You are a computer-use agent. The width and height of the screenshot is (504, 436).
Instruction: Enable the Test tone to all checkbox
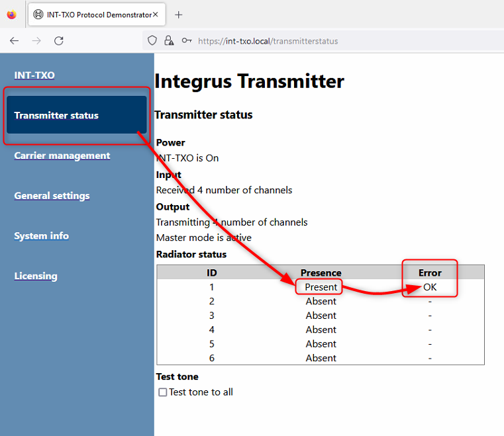click(x=163, y=392)
